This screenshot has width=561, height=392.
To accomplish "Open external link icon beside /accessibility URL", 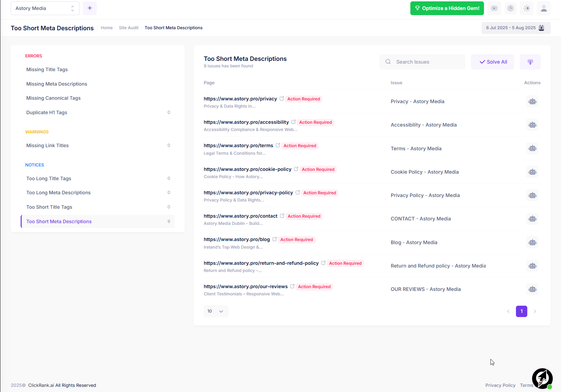I will 293,122.
